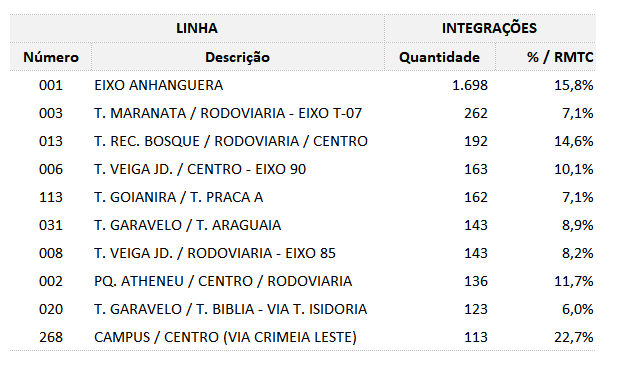Click the EIXO ANHANGUERA description cell

159,85
